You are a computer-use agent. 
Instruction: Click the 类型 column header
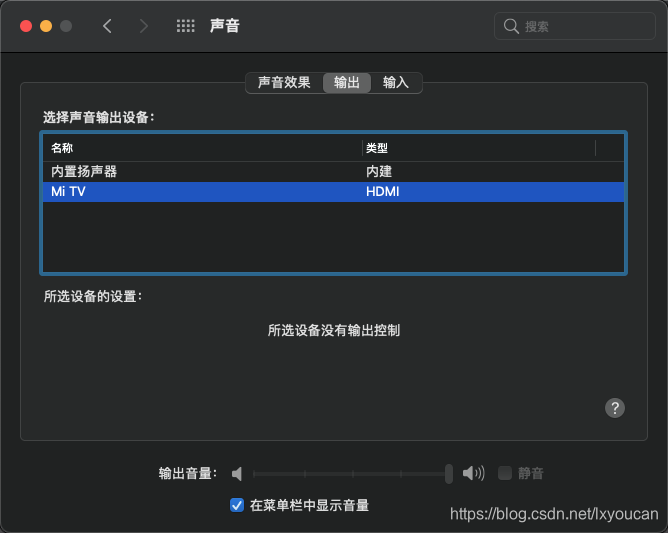478,148
